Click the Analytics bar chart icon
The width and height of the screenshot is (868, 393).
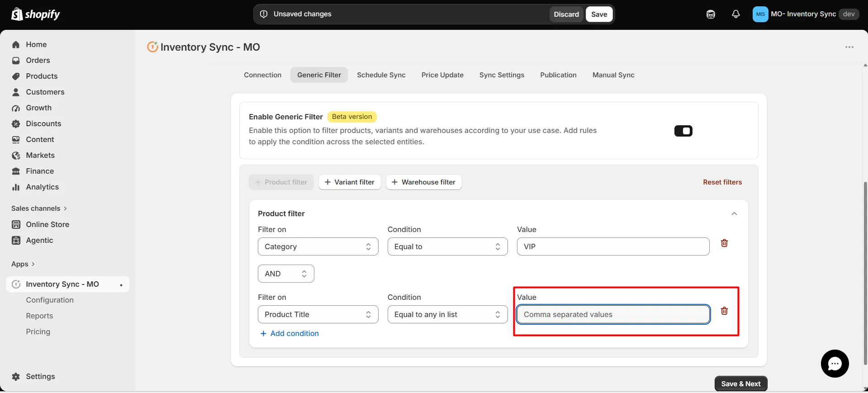coord(16,187)
